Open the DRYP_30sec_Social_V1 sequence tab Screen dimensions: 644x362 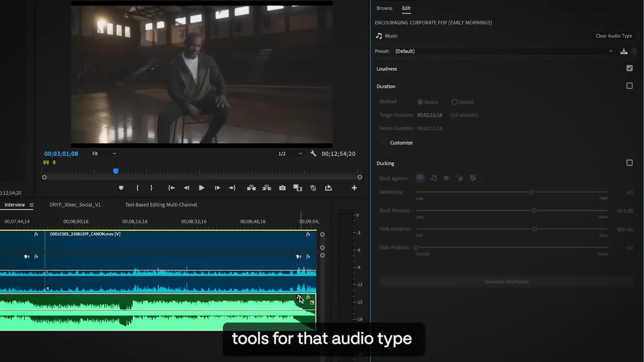[74, 205]
